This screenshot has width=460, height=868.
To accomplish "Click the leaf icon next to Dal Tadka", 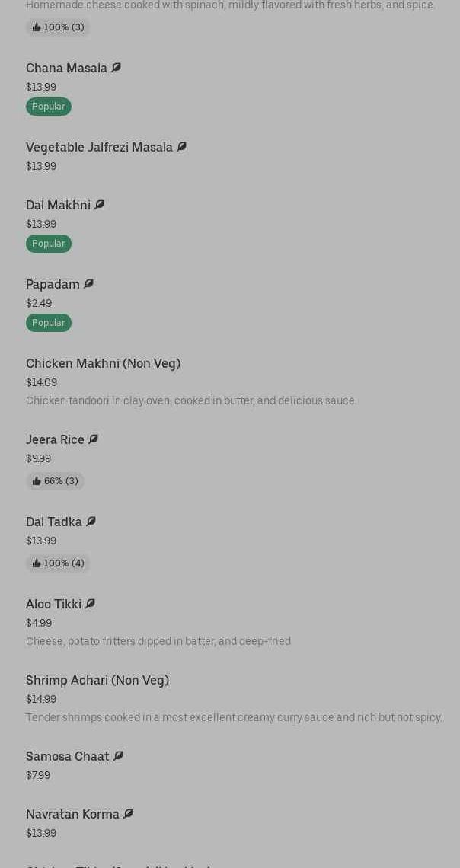I will [x=91, y=522].
